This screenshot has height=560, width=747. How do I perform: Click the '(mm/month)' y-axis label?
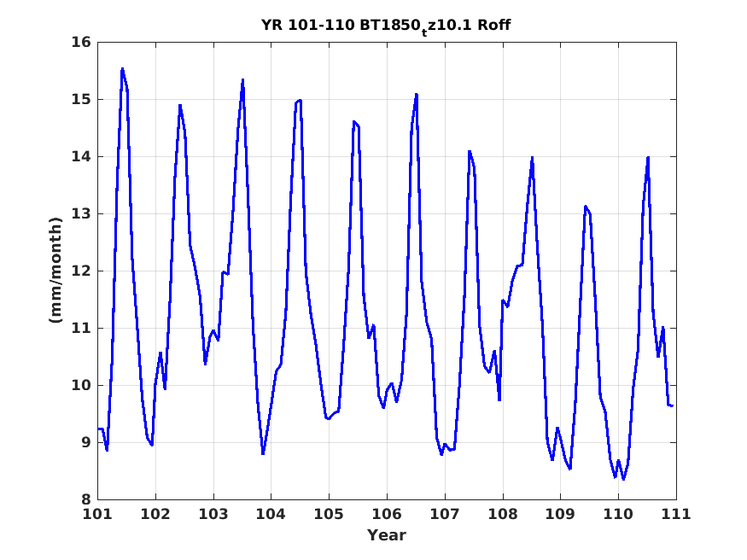[x=55, y=271]
